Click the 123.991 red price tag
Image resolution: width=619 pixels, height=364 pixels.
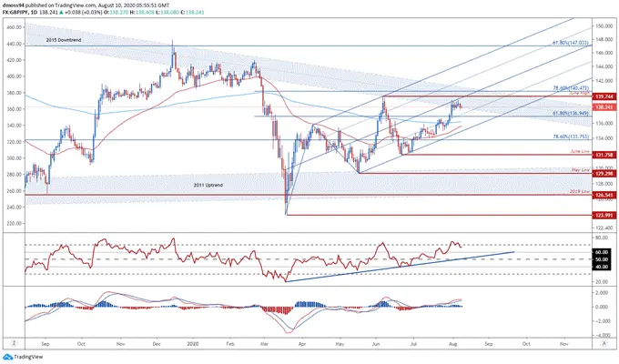604,215
